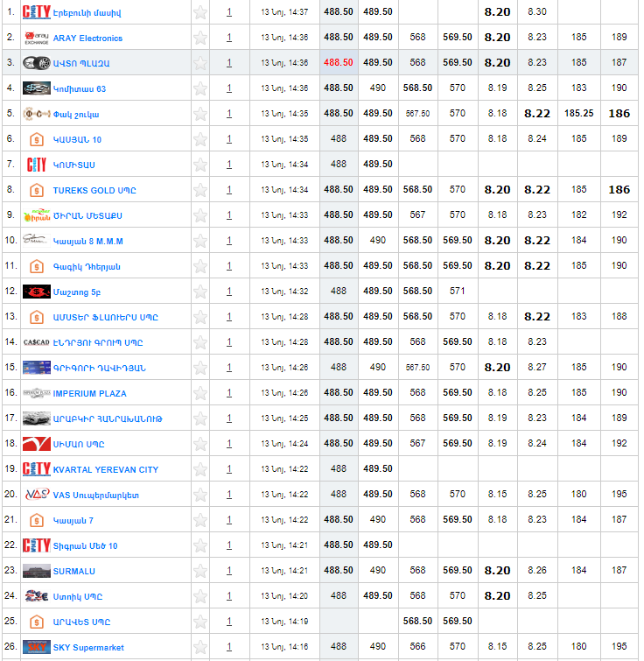Toggle favorite star for SURMALU
The width and height of the screenshot is (644, 661).
point(200,571)
